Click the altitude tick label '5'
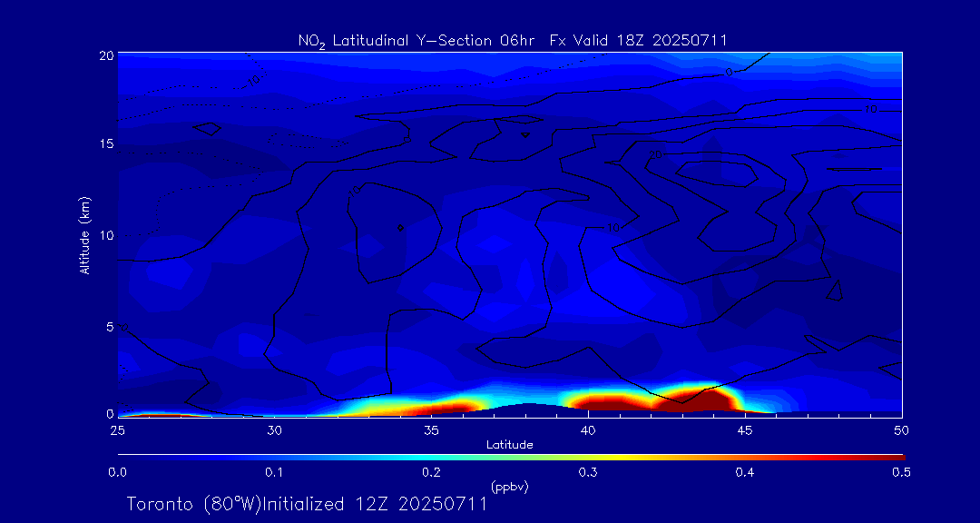Image resolution: width=980 pixels, height=523 pixels. (x=110, y=326)
